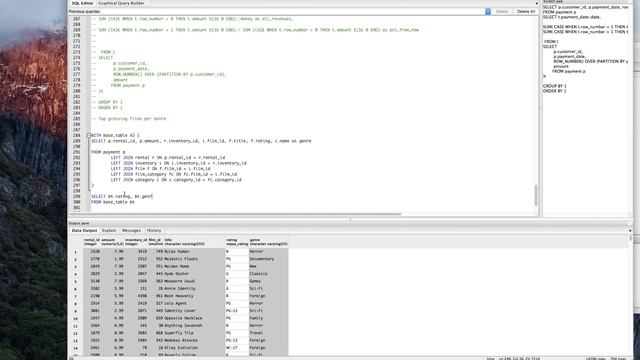Click the film_id column header
Viewport: 640px width, 360px height.
tap(156, 242)
